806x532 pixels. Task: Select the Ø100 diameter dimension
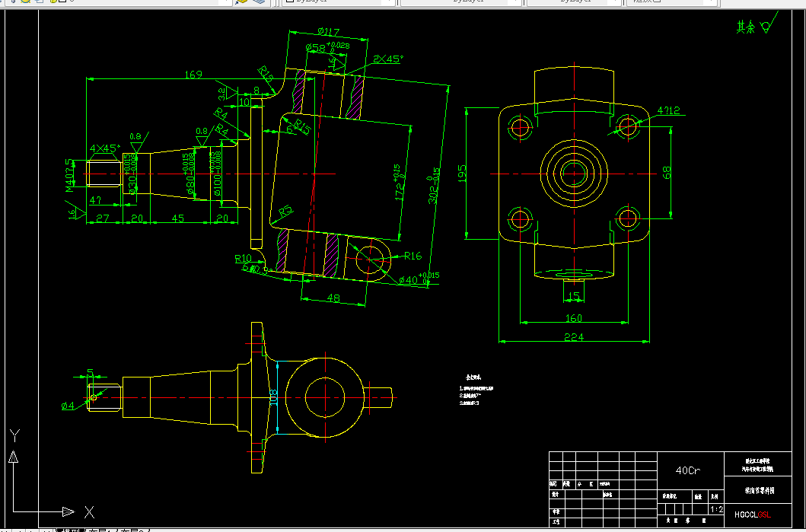[x=216, y=174]
